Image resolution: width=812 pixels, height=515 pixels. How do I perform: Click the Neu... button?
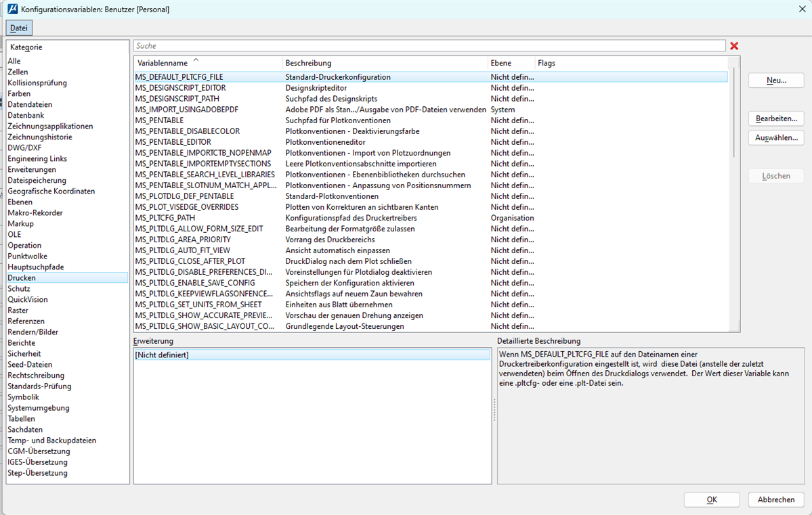click(776, 81)
